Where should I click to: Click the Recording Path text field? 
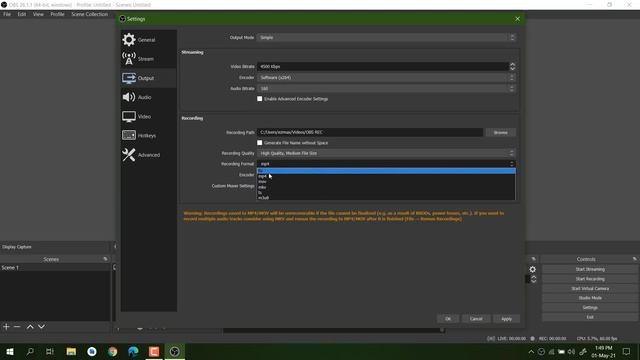[370, 132]
